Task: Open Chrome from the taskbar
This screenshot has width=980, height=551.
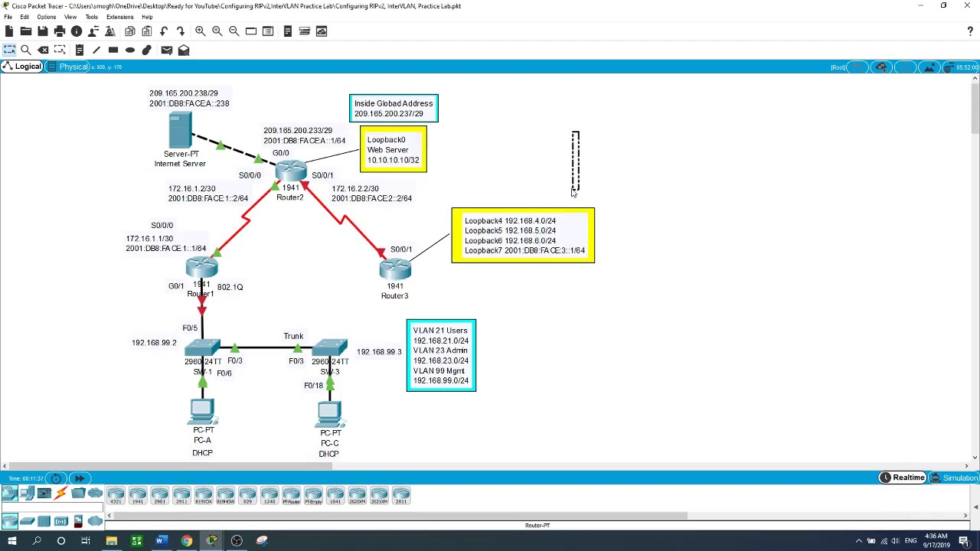Action: pos(186,541)
